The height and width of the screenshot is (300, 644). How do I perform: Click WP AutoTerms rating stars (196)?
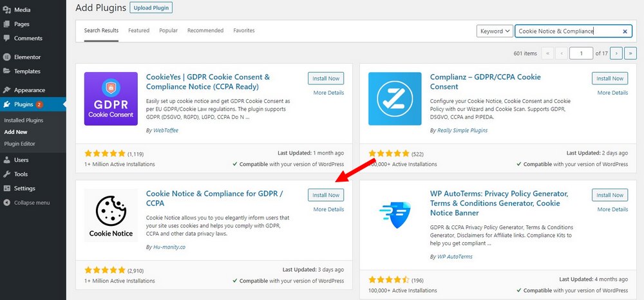click(x=389, y=279)
